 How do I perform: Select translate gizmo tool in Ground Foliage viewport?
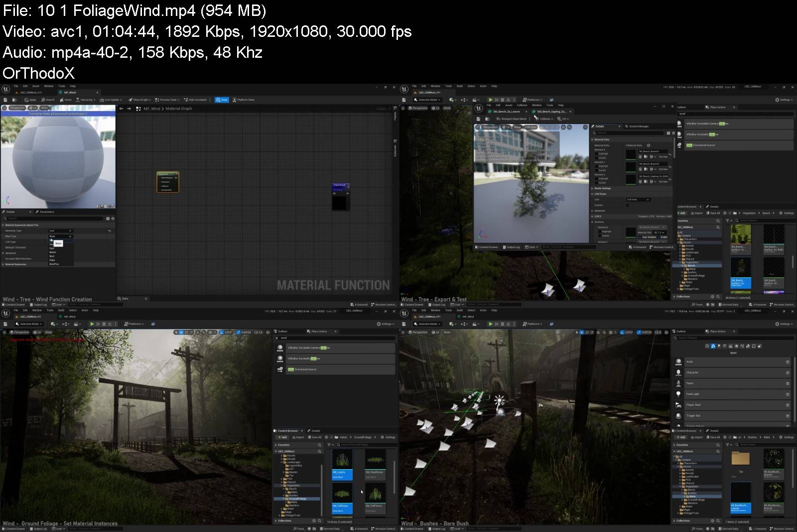click(181, 332)
